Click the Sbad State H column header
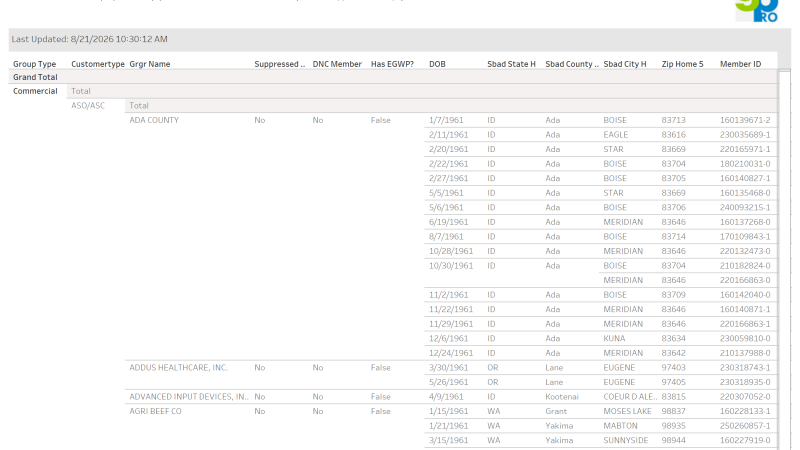Viewport: 800px width, 450px height. click(x=511, y=64)
